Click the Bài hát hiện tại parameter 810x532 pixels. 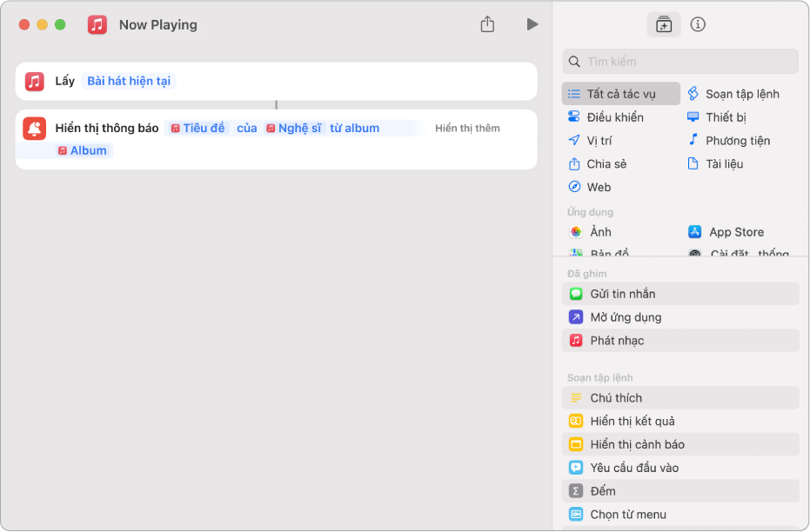click(x=129, y=81)
